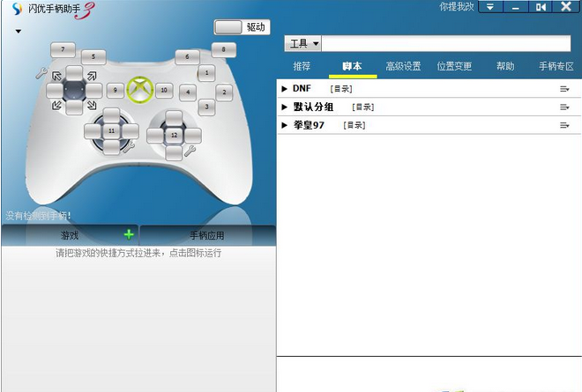The width and height of the screenshot is (582, 392).
Task: Click the D-pad up slot
Action: click(x=74, y=73)
